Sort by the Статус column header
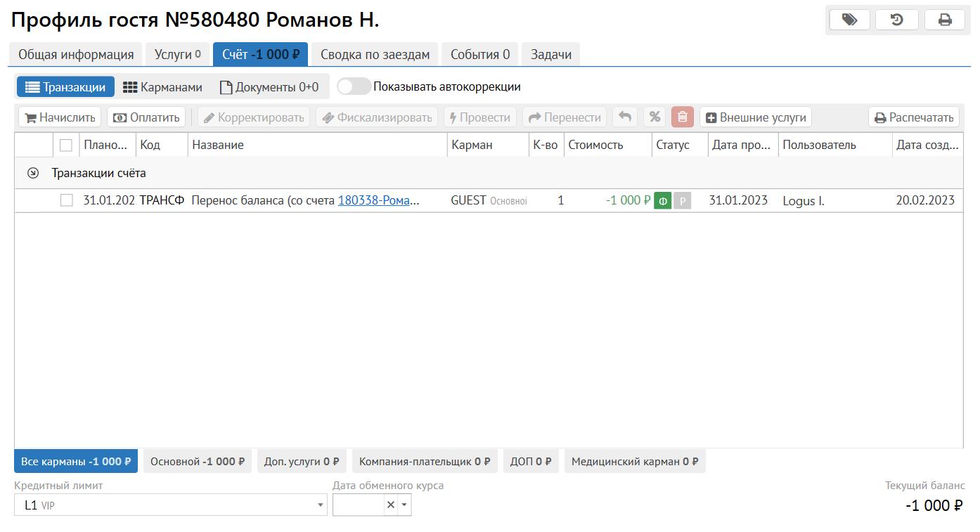The image size is (980, 532). (x=680, y=145)
